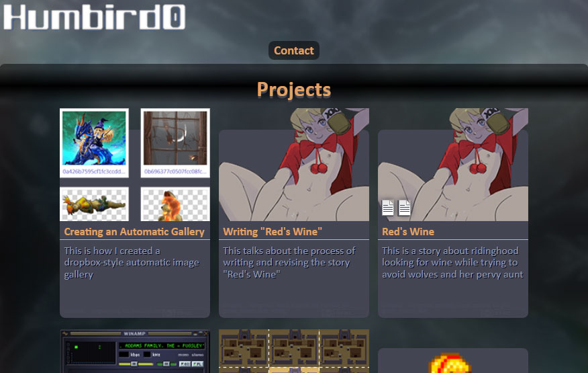Open the moonlit window image thumbnail
Viewport: 588px width, 373px height.
click(x=175, y=138)
